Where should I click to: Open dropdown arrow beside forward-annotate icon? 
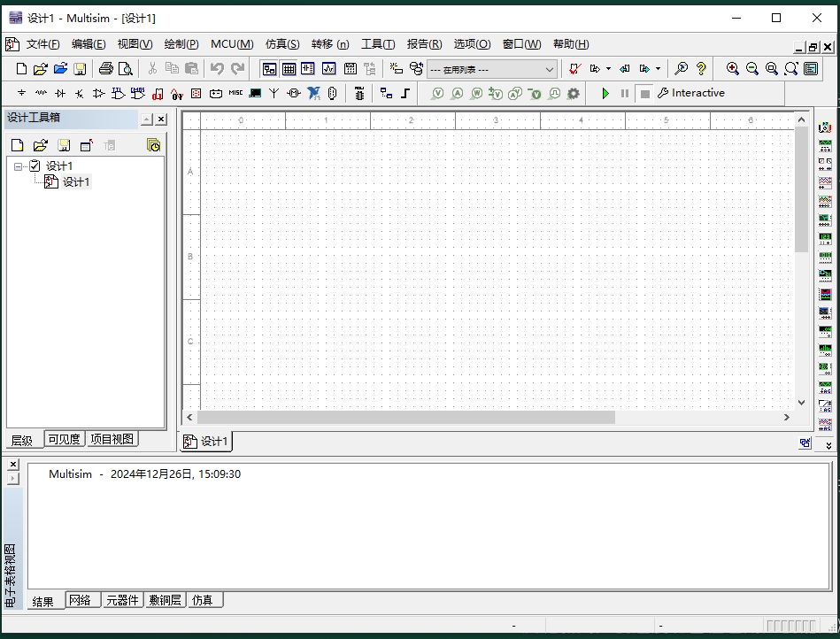(659, 68)
